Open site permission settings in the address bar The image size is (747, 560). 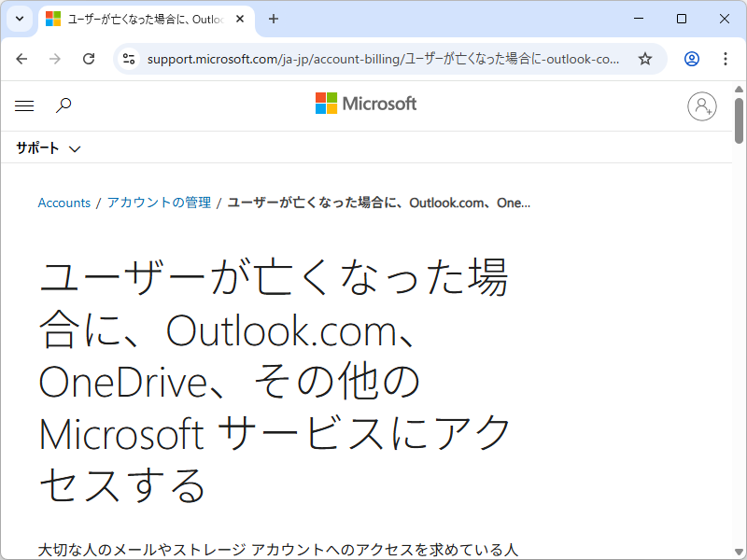(127, 59)
